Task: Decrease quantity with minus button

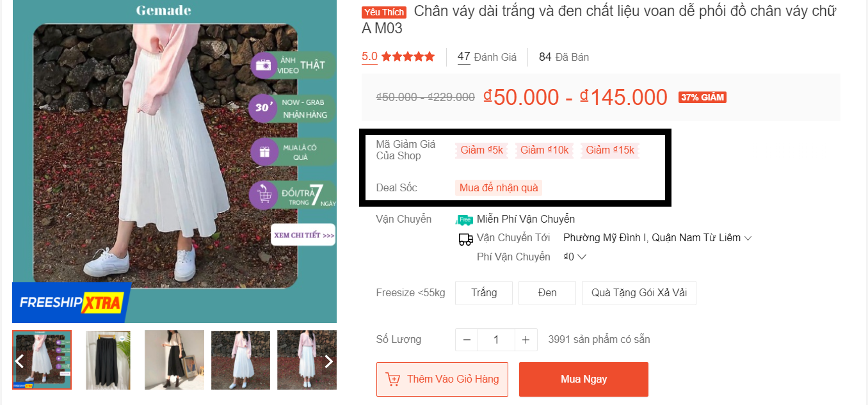Action: coord(467,340)
